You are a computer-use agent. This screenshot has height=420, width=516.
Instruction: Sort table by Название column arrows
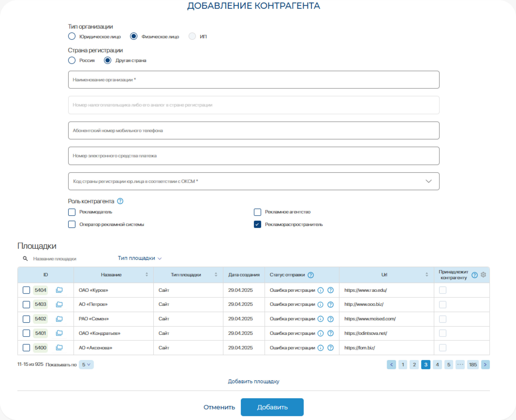pos(147,275)
